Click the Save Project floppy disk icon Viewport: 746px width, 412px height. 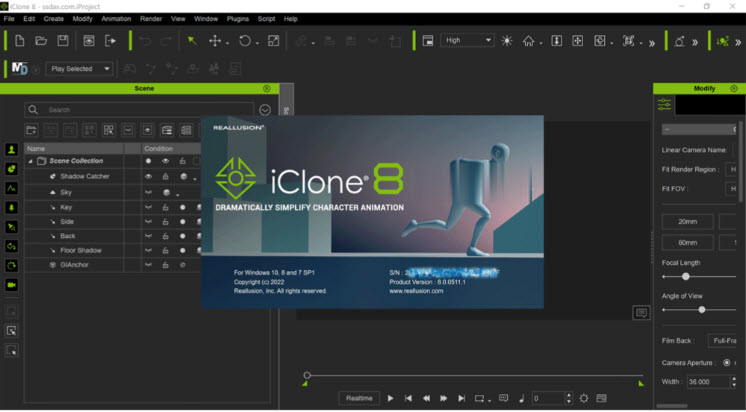coord(63,41)
